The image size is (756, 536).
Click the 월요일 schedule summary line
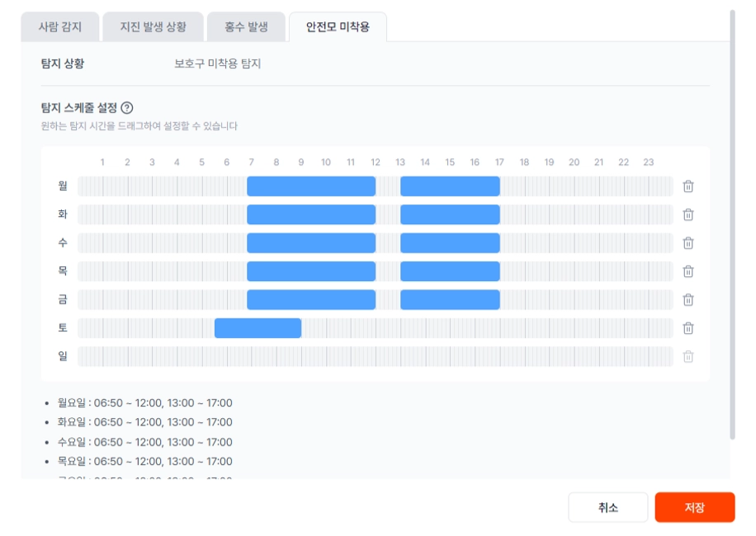(x=144, y=402)
